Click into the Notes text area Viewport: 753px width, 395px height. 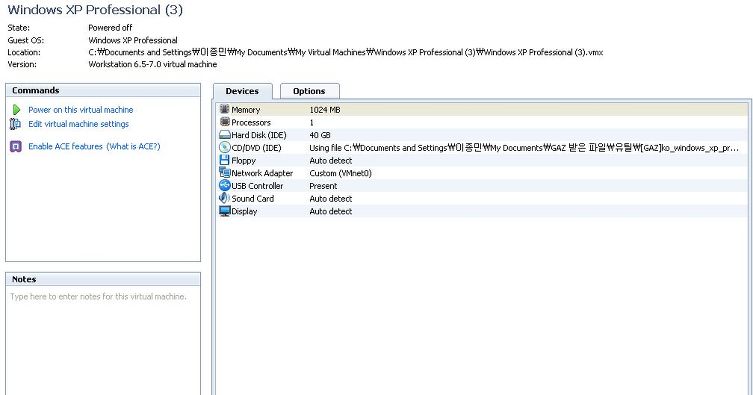[103, 341]
